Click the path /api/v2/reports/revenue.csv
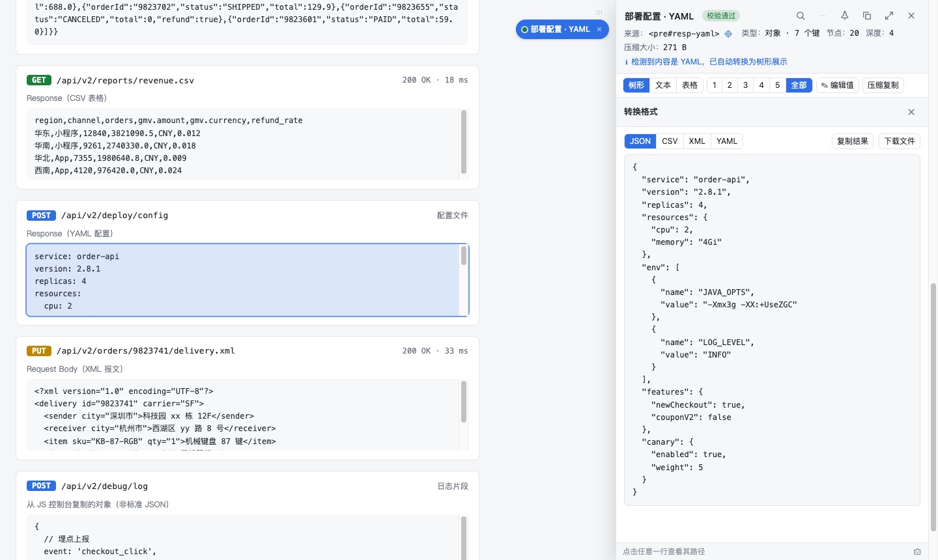Screen dimensions: 938x560 125,81
